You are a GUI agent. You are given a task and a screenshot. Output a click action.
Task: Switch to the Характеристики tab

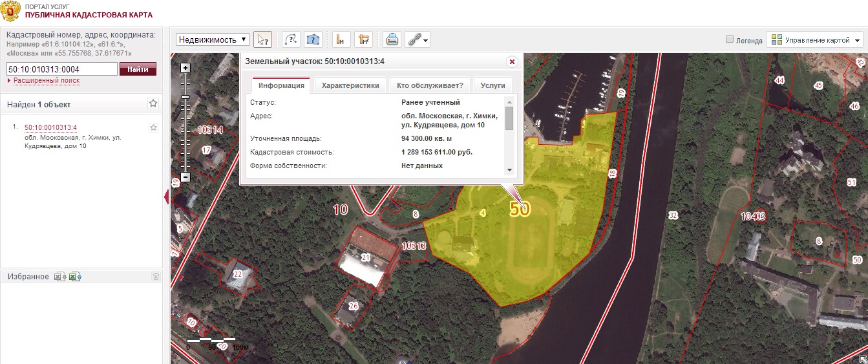[x=350, y=85]
